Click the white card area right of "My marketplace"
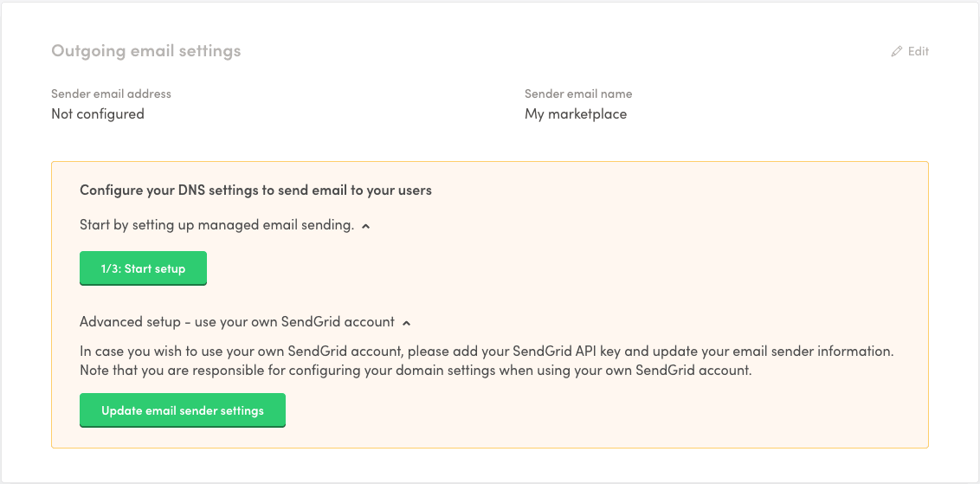 click(x=779, y=114)
